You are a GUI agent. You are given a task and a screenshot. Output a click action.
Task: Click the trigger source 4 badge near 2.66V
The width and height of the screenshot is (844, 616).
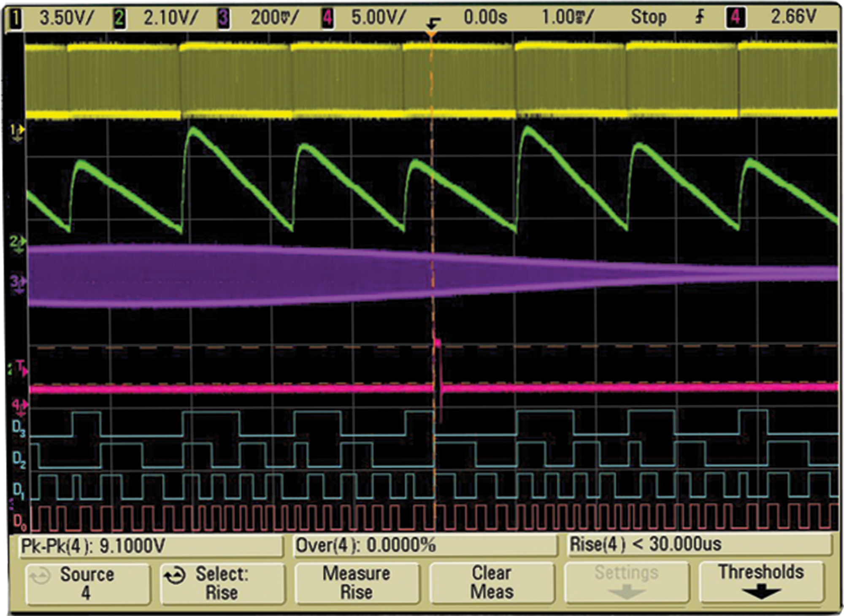[735, 18]
